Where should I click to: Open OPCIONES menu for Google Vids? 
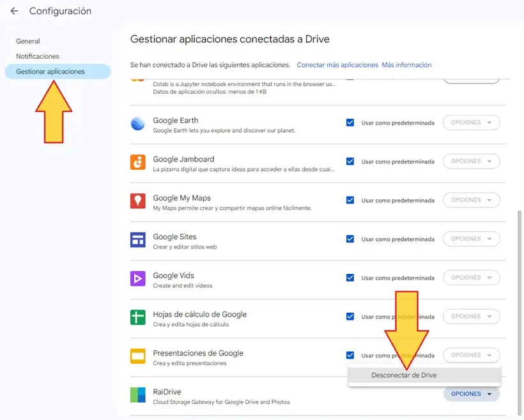[471, 278]
